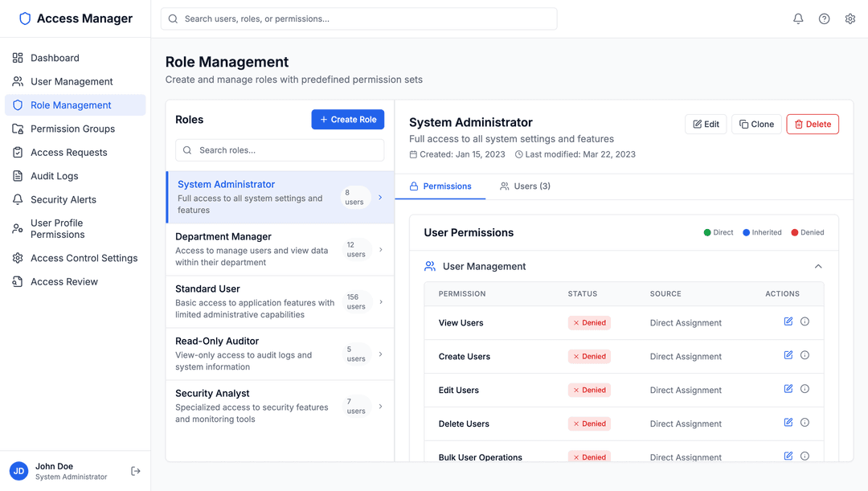The height and width of the screenshot is (491, 868).
Task: Click the logout icon next to John Doe
Action: 133,471
